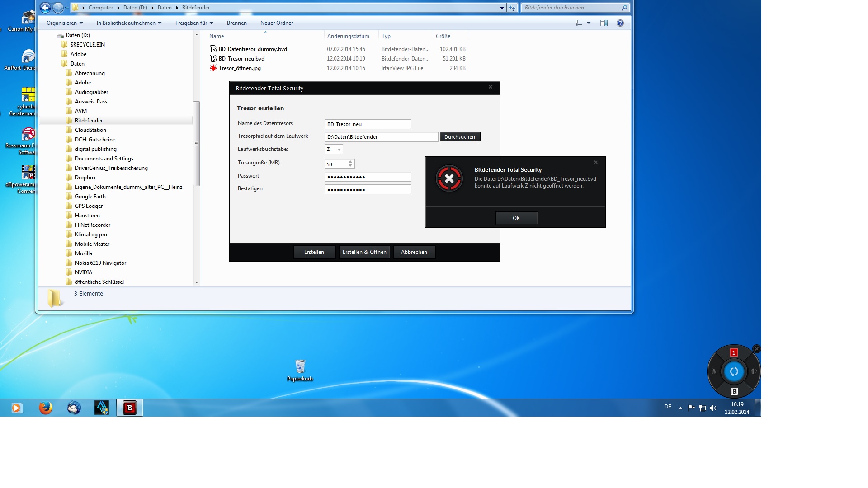Close the Bitdefender error message popup

596,162
